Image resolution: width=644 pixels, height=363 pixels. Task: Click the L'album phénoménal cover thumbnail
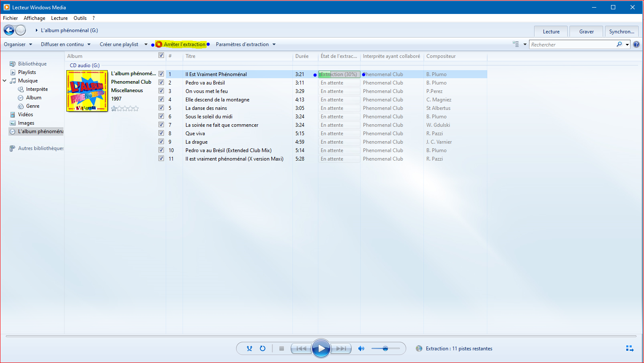[x=87, y=91]
